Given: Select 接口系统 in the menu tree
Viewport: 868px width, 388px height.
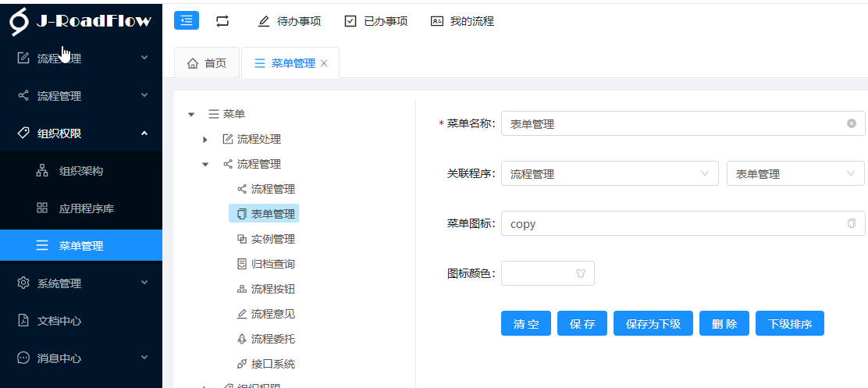Looking at the screenshot, I should coord(266,364).
